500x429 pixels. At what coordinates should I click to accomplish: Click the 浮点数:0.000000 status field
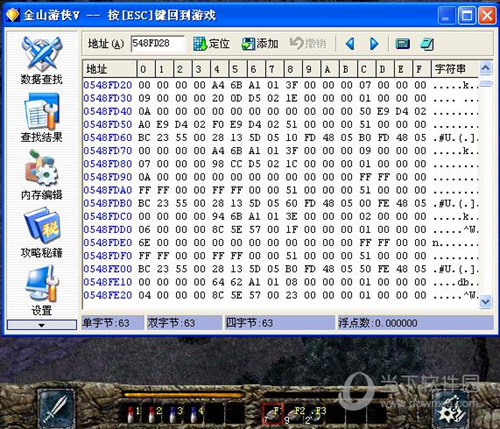(x=415, y=323)
